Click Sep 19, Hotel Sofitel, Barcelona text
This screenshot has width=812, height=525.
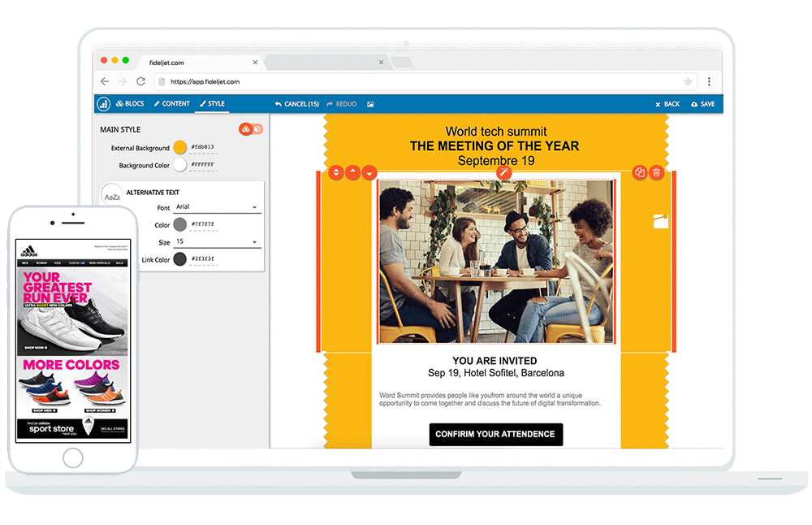coord(496,373)
